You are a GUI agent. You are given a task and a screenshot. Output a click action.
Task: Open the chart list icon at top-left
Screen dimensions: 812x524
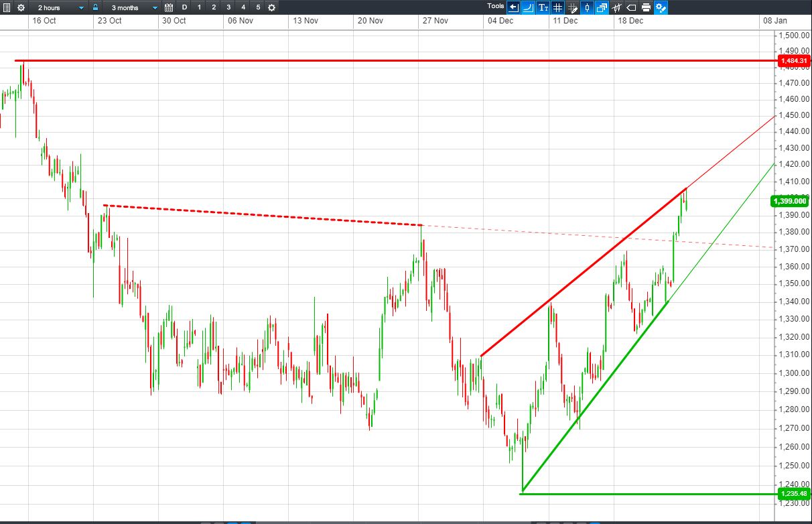tap(6, 7)
